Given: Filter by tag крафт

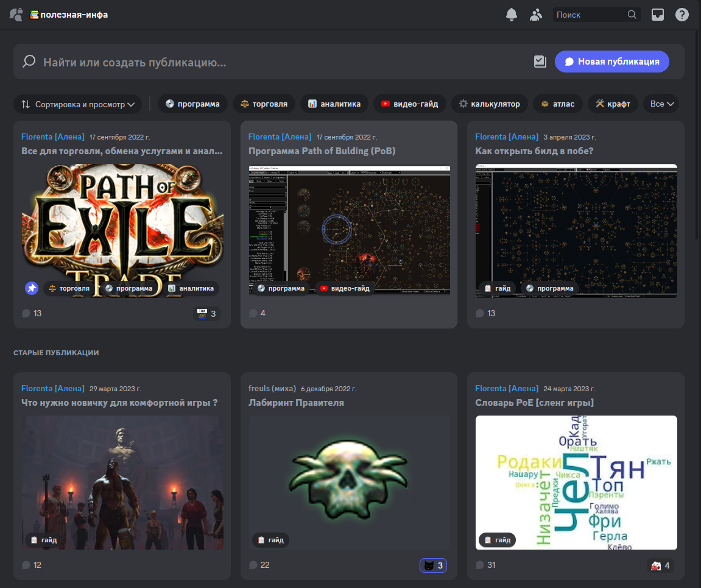Looking at the screenshot, I should 613,104.
